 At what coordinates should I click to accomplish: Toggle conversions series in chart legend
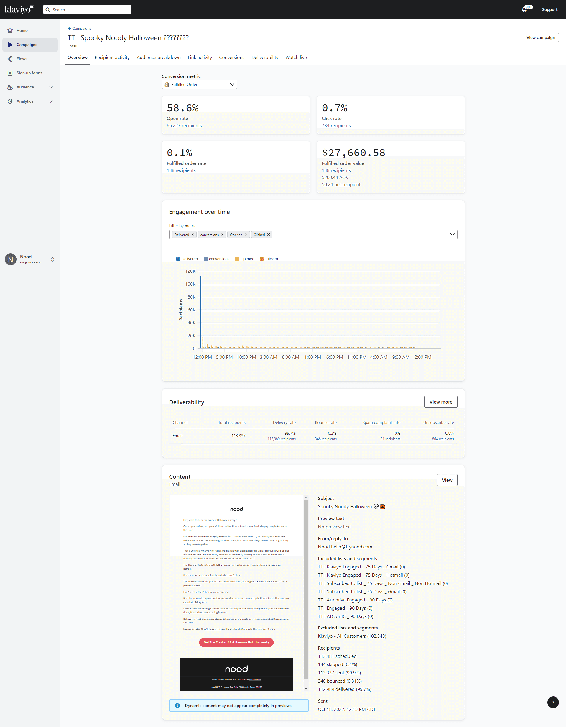(x=217, y=259)
